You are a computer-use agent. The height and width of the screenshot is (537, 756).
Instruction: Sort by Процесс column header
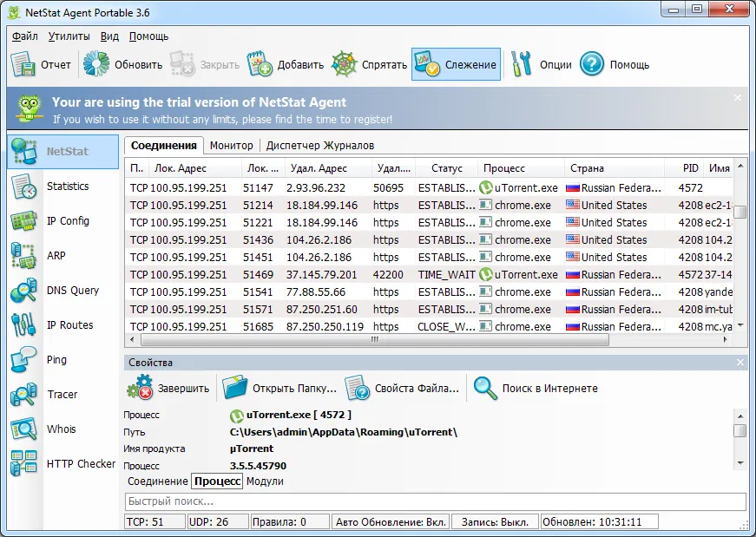[521, 168]
